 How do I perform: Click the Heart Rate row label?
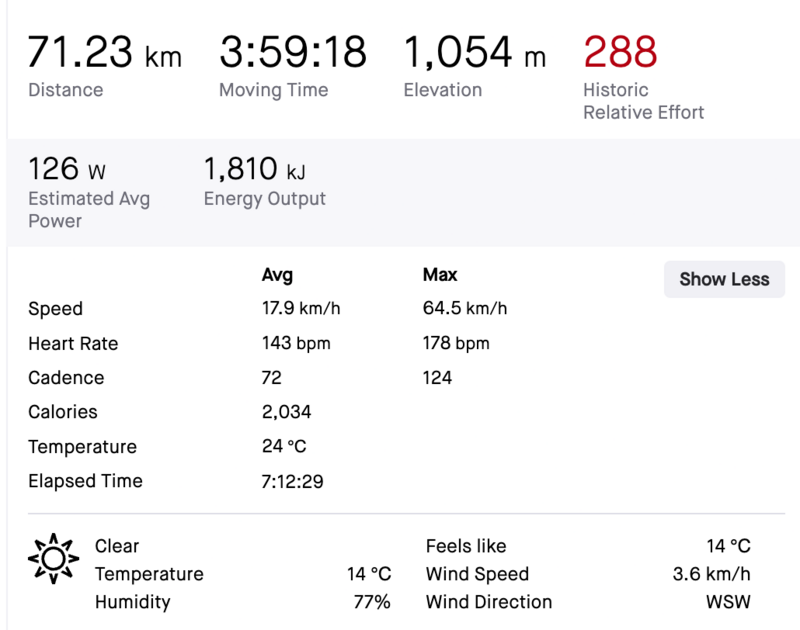pos(73,344)
